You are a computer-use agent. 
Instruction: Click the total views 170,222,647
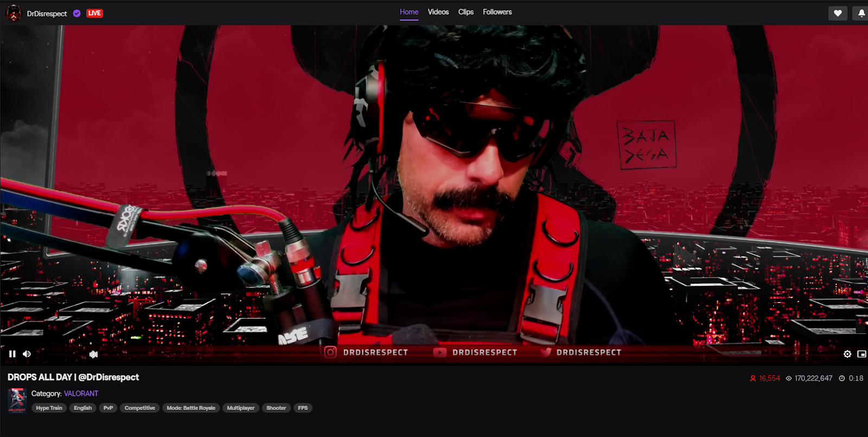pos(814,378)
